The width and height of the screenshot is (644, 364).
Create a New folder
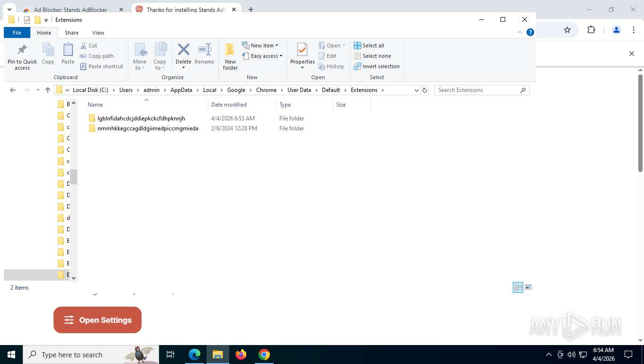(x=230, y=56)
